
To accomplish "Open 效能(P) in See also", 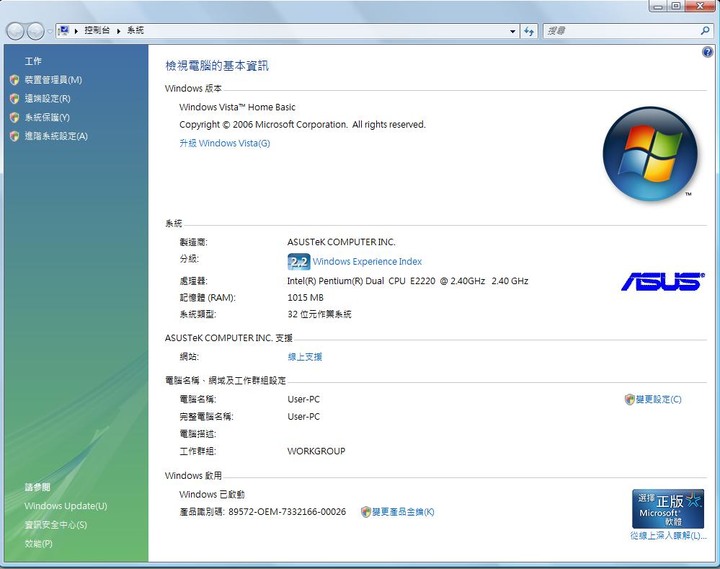I will (39, 544).
